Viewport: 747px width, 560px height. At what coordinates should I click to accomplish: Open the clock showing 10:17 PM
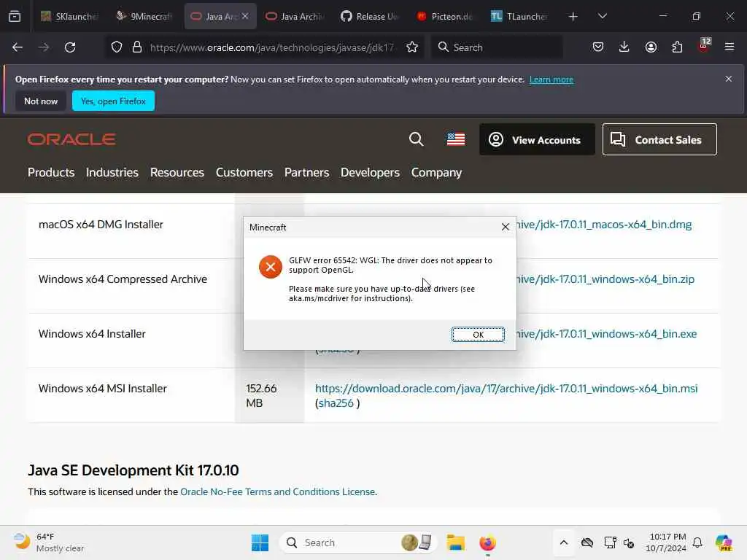pyautogui.click(x=665, y=542)
